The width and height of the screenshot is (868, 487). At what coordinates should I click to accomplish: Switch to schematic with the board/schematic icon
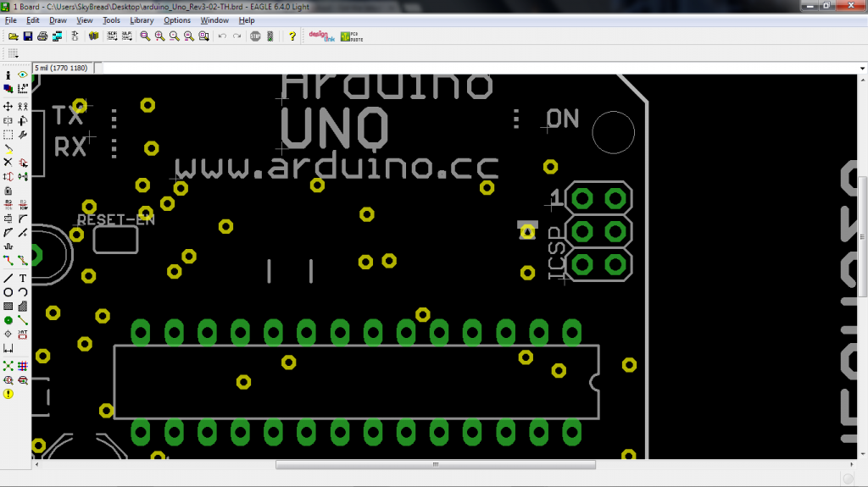[75, 36]
